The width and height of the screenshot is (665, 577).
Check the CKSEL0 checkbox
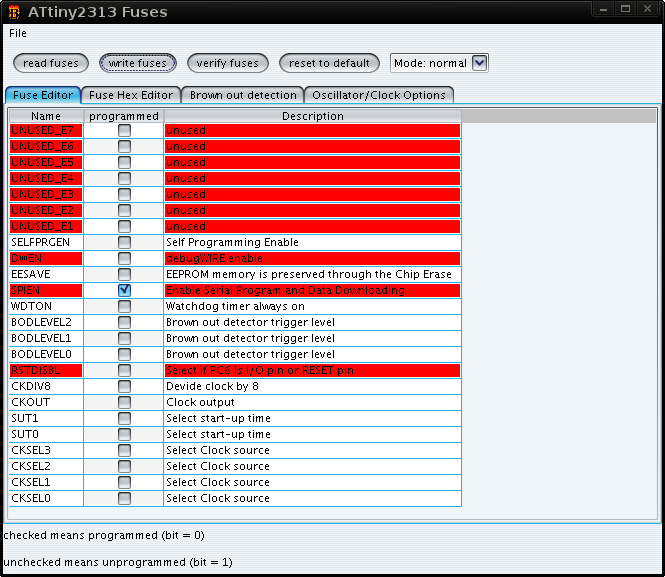point(124,498)
